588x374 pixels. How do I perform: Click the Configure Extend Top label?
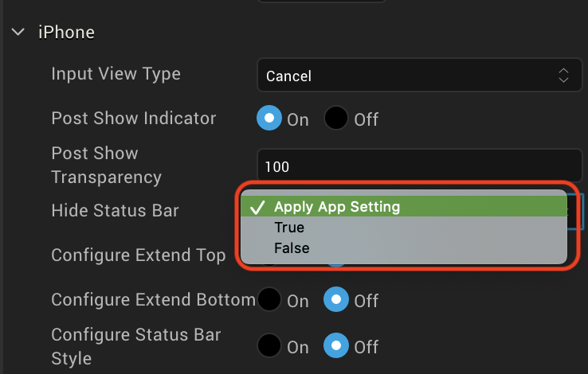point(139,255)
